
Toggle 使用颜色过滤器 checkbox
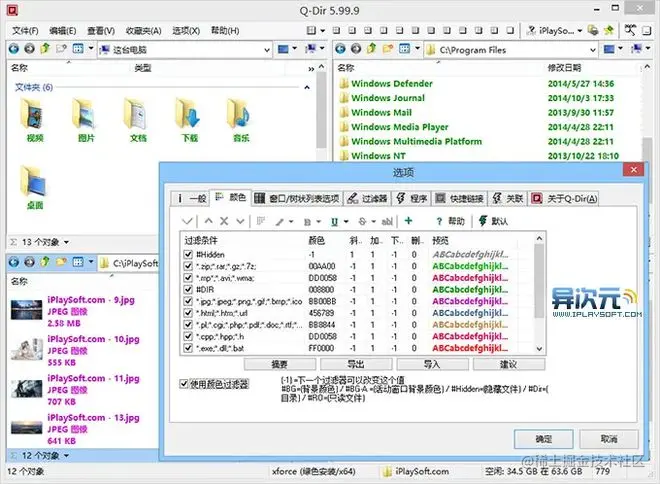pos(184,384)
